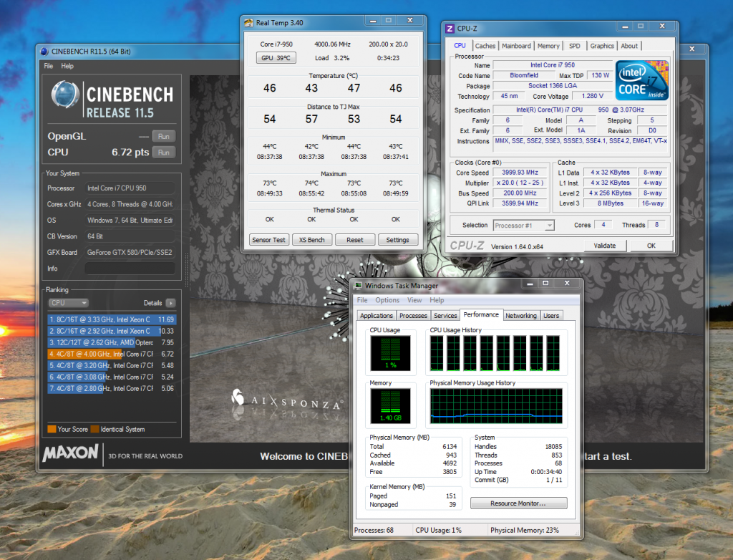This screenshot has height=560, width=733.
Task: Close the Cinebench window
Action: coord(692,49)
